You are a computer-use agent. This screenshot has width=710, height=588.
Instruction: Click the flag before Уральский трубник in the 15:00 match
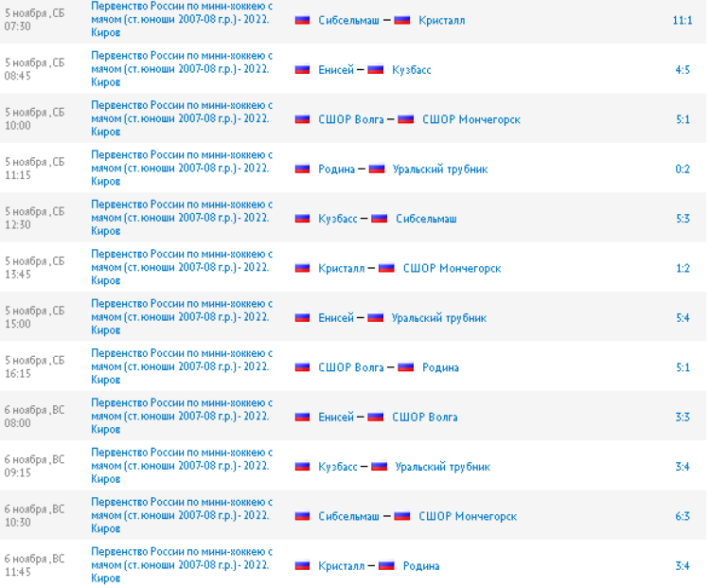(376, 318)
